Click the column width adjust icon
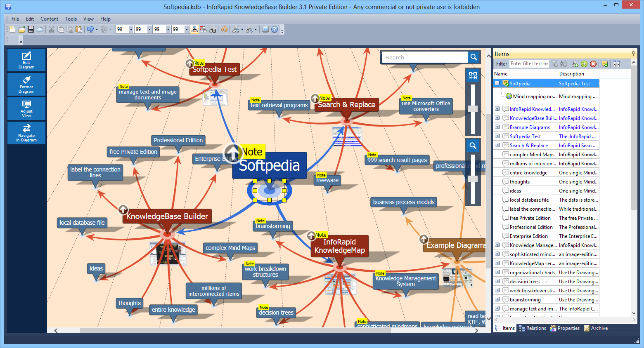The height and width of the screenshot is (348, 644). pyautogui.click(x=616, y=64)
